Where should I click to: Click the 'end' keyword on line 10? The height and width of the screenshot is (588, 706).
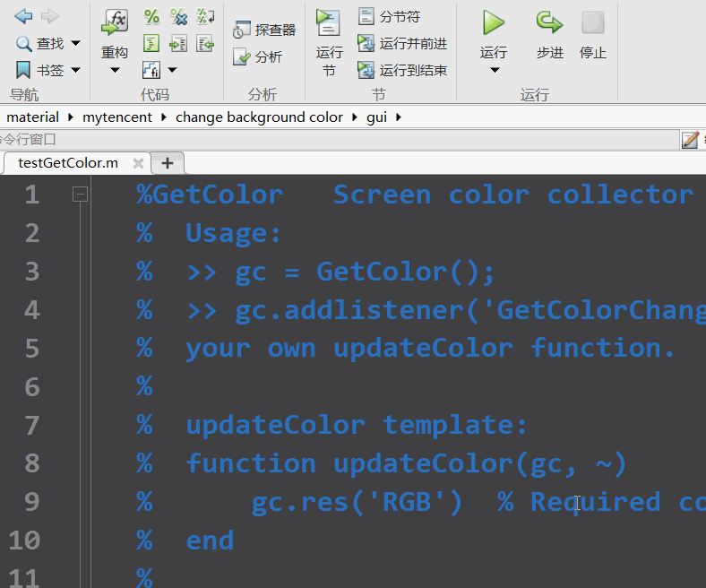tap(210, 540)
